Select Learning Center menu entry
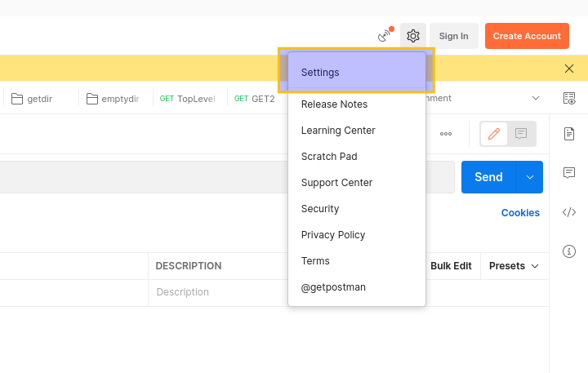 tap(357, 131)
